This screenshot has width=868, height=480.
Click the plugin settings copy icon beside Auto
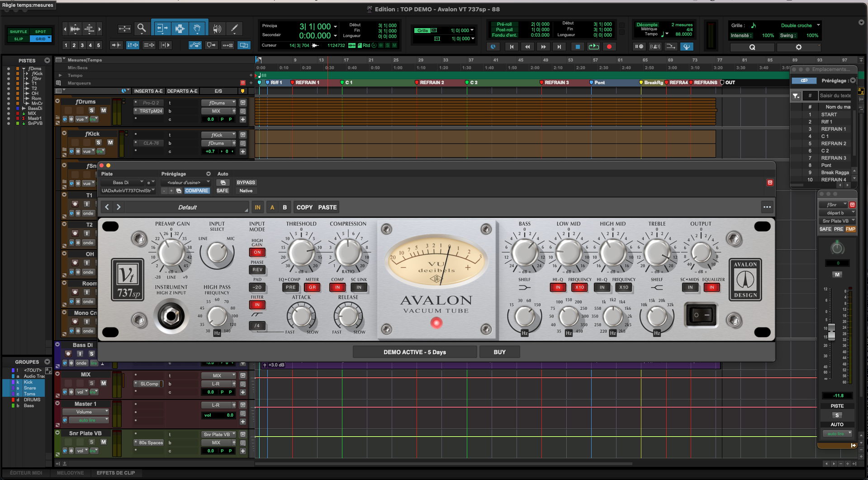click(223, 182)
